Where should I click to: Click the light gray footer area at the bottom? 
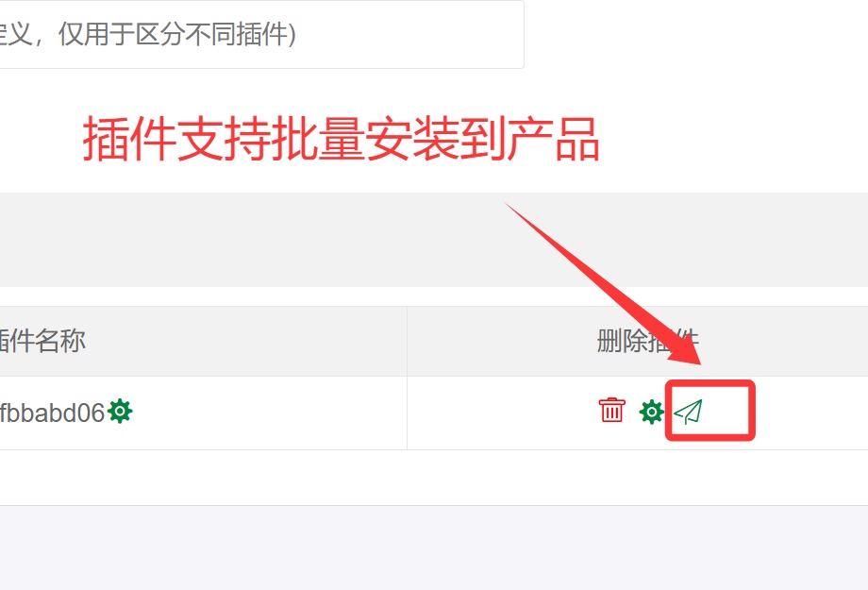(434, 548)
